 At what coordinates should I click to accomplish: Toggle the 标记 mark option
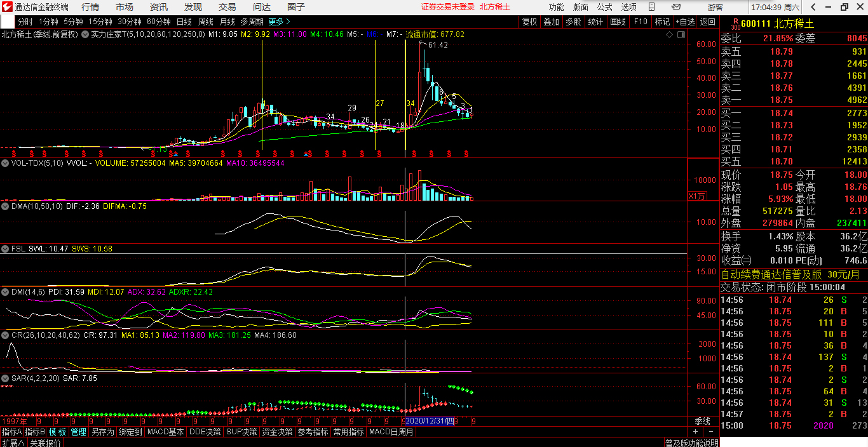coord(662,22)
